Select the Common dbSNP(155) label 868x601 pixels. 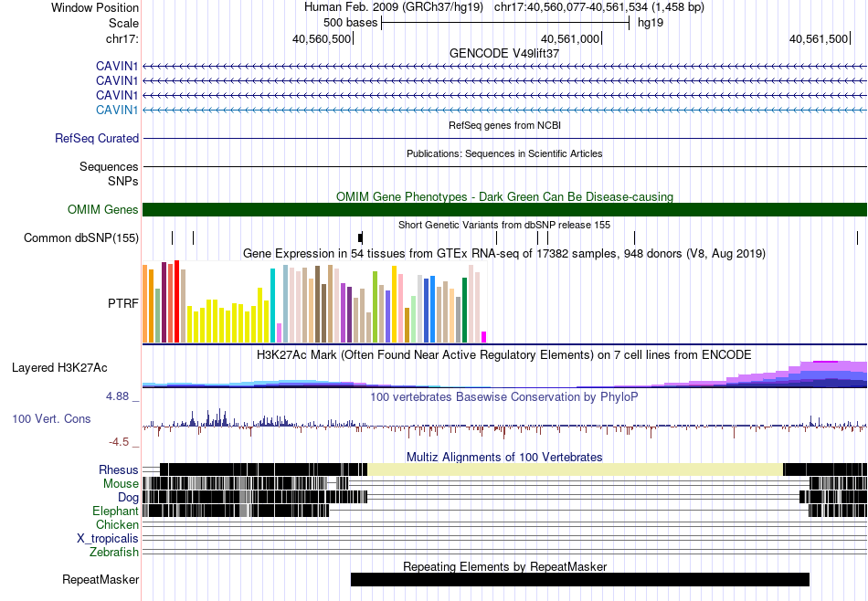tap(81, 238)
